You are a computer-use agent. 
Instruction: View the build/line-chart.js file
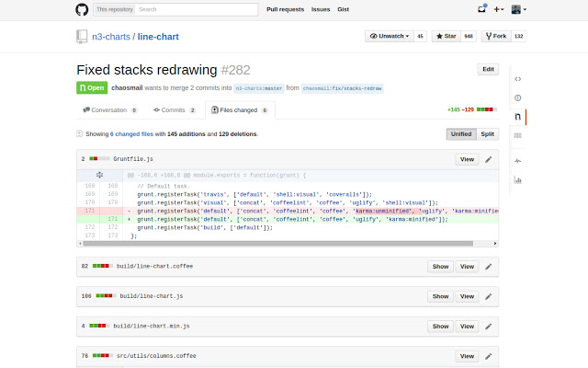point(467,296)
